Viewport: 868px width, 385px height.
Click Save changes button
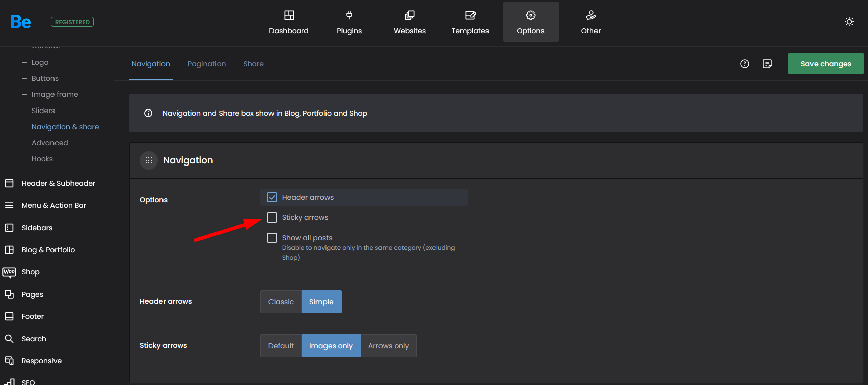tap(826, 64)
